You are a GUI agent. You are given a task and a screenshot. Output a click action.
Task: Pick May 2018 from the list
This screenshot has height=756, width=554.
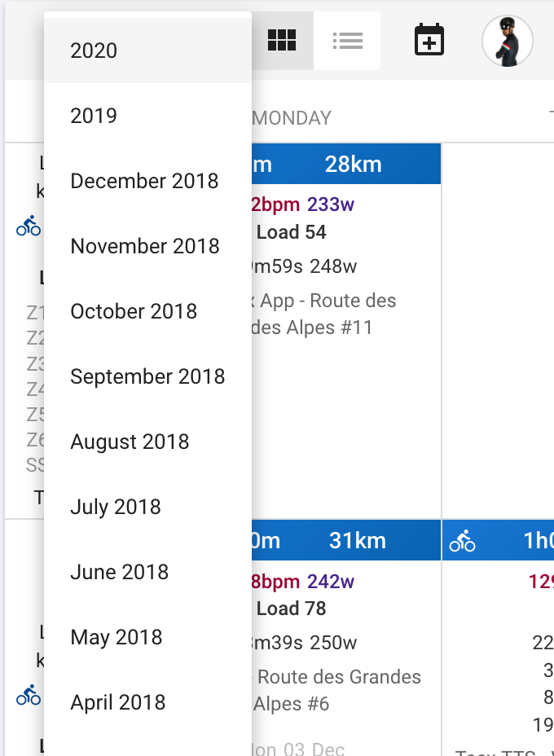pyautogui.click(x=147, y=637)
